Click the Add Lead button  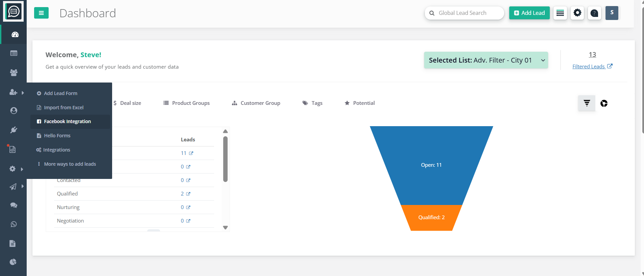point(529,13)
